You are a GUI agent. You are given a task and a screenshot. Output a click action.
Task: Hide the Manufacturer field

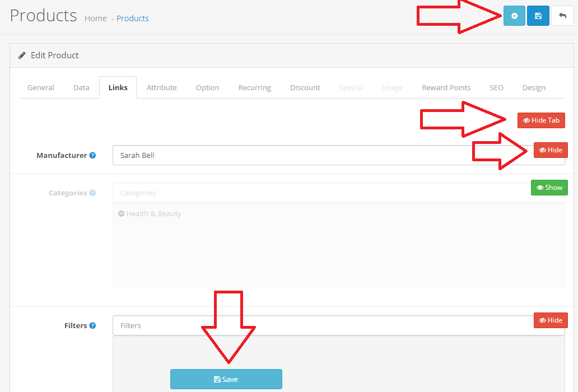pos(551,150)
